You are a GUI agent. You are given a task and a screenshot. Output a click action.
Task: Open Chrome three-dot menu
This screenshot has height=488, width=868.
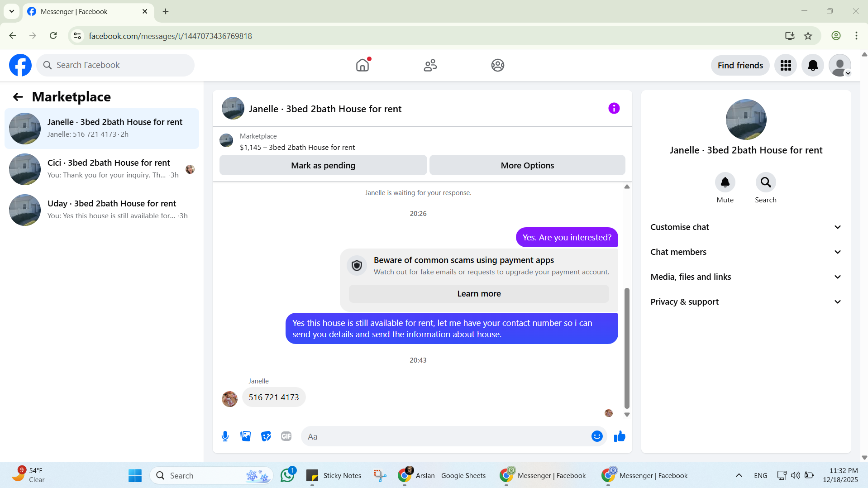(x=856, y=36)
